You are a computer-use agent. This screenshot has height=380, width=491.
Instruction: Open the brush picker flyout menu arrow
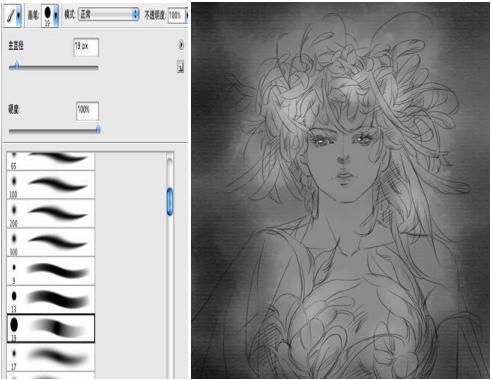click(181, 45)
